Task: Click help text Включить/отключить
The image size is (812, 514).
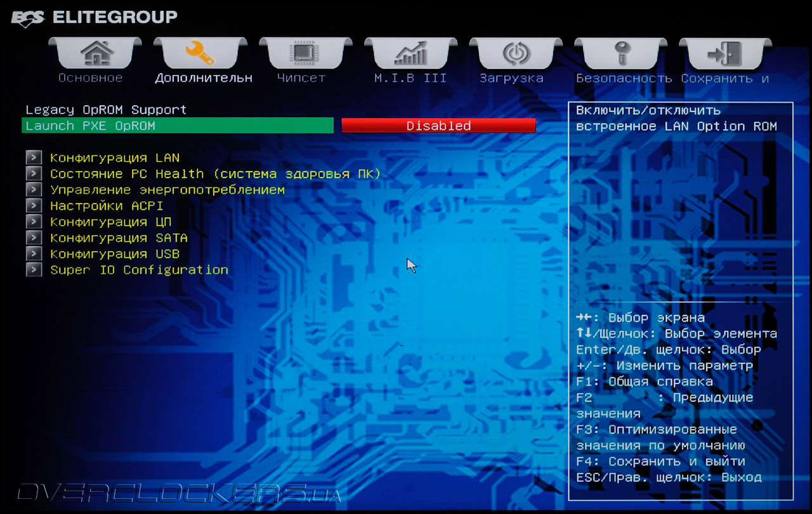Action: pos(648,110)
